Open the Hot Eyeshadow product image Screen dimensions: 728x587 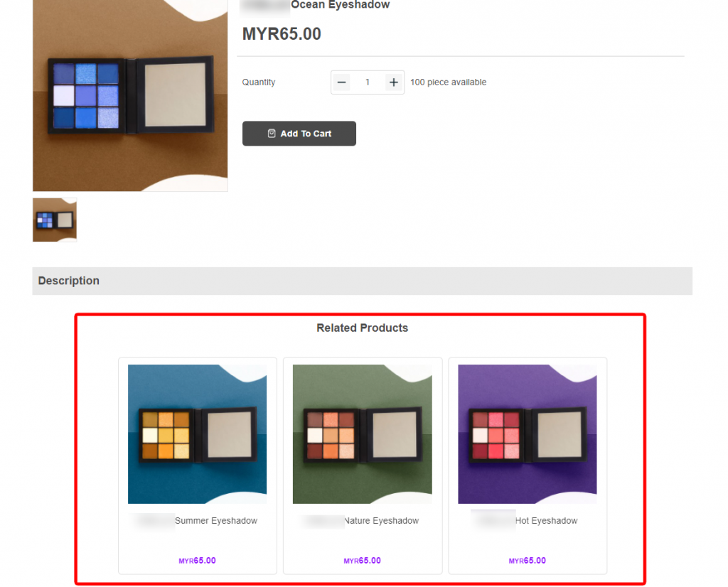pyautogui.click(x=528, y=434)
